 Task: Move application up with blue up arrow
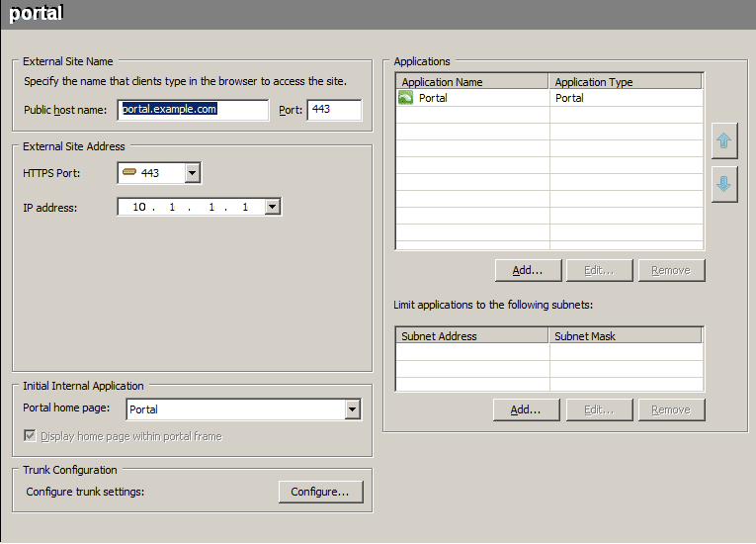point(724,141)
